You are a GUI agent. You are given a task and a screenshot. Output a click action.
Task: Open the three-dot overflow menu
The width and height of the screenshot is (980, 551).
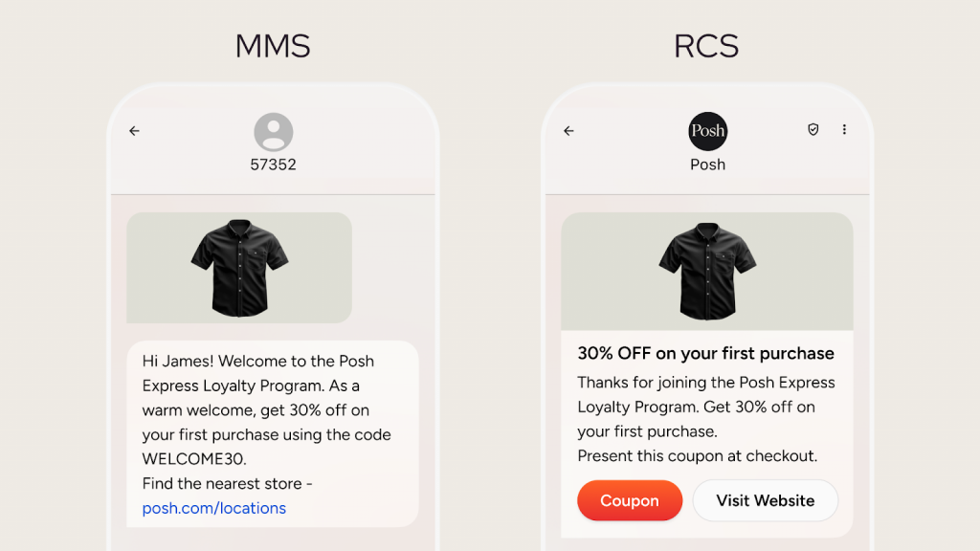844,129
